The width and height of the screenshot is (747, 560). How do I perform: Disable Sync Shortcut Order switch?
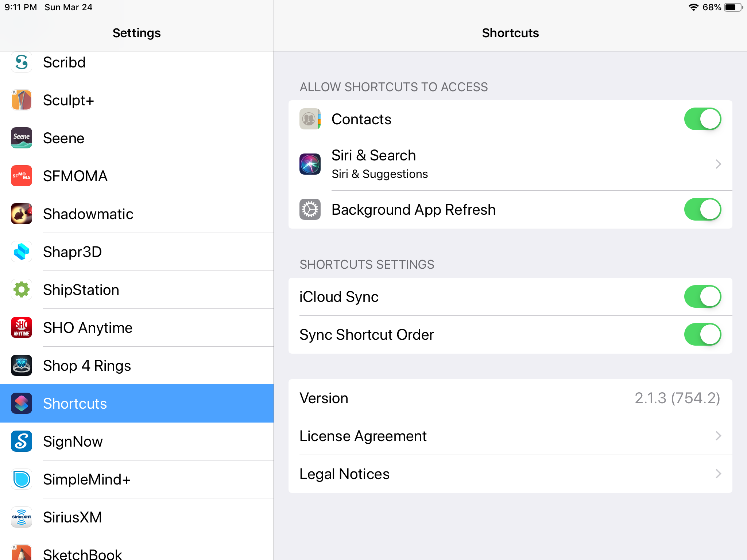[703, 335]
